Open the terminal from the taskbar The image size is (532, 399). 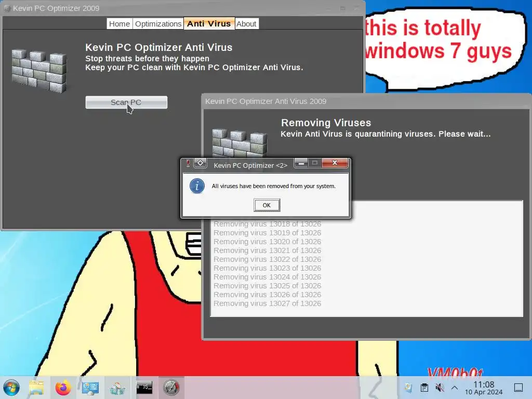(x=144, y=387)
